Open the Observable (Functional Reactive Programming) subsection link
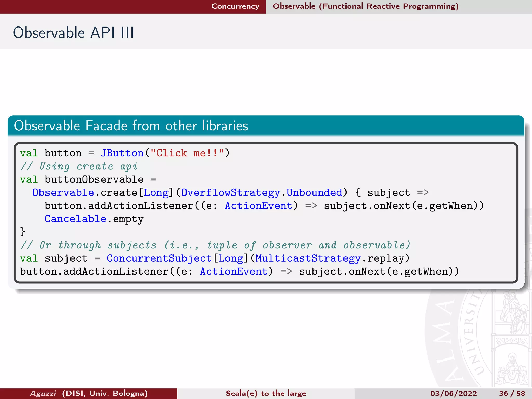Screen dimensions: 532x399 pos(366,6)
